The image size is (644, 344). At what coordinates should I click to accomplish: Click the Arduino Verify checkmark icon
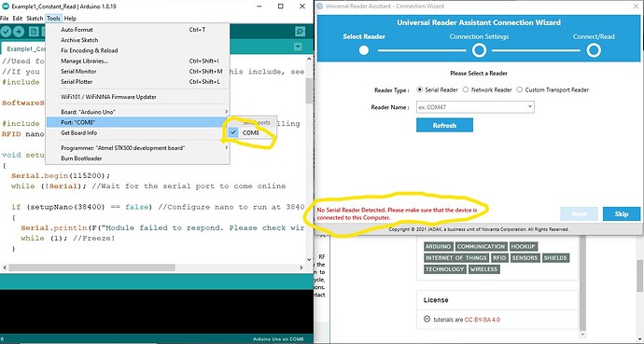6,32
